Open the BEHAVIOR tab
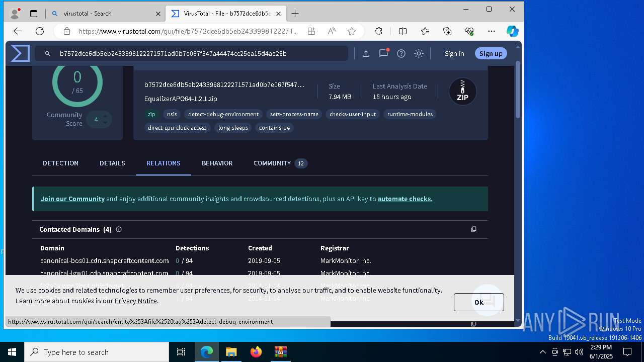644x362 pixels. click(217, 163)
